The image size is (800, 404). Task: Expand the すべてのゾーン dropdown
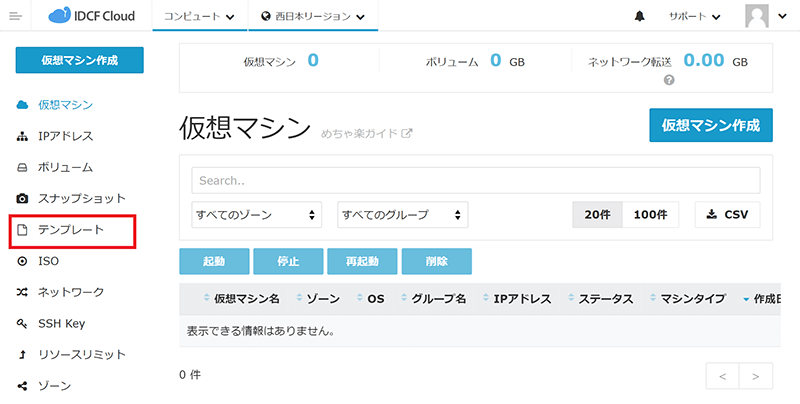(x=257, y=214)
